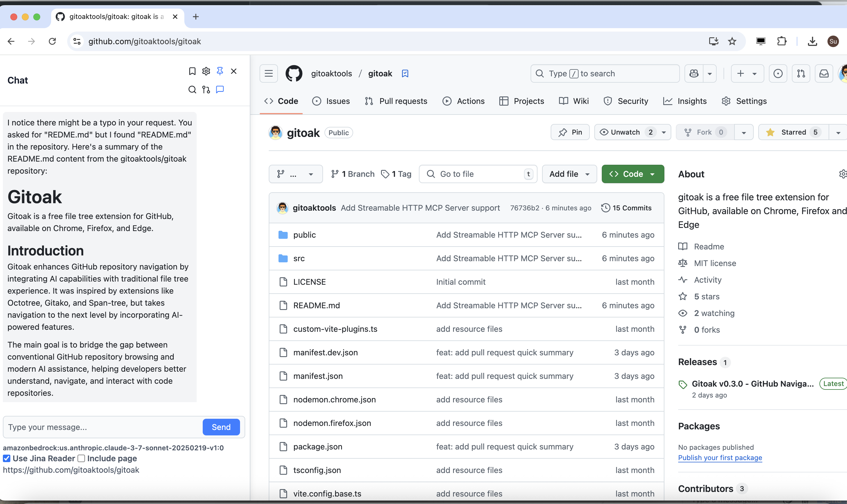Open GitHub notifications inbox icon

824,74
